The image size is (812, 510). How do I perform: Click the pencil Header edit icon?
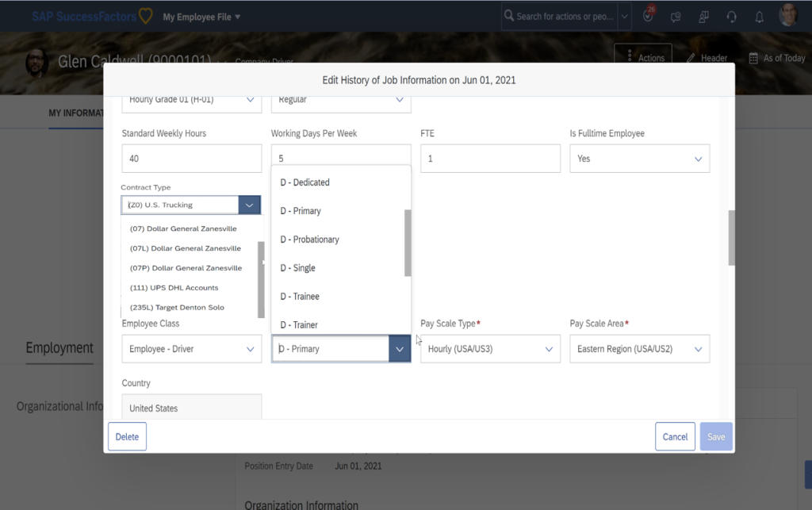691,58
